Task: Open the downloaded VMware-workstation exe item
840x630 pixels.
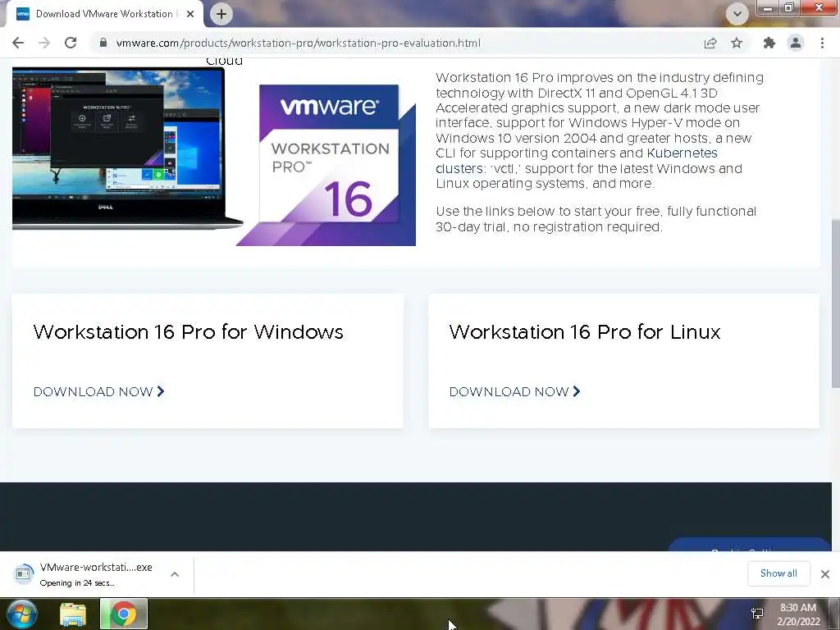Action: (x=85, y=574)
